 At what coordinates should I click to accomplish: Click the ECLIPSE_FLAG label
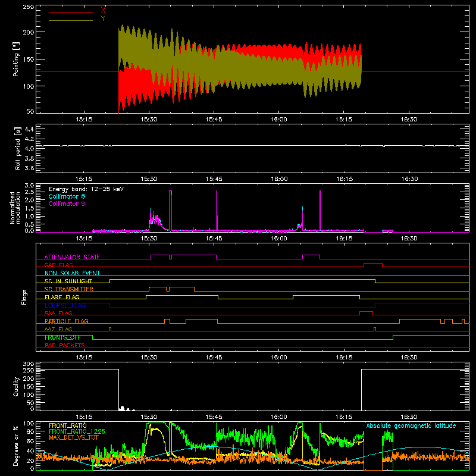pos(65,305)
